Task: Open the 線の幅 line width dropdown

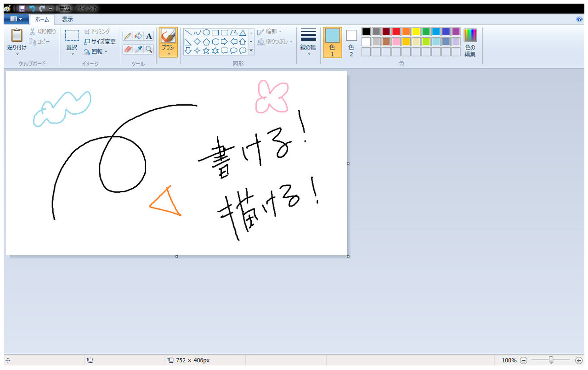Action: [x=309, y=42]
